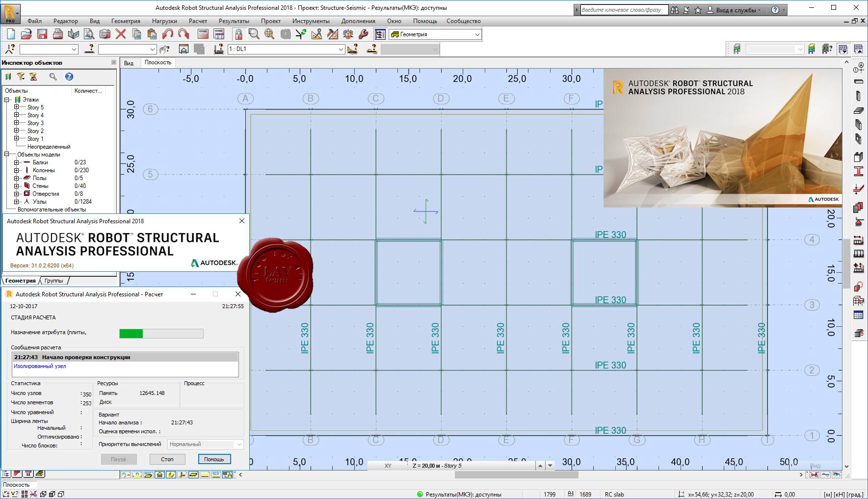Open the node selection combo box
Viewport: 868px width, 499px height.
49,49
